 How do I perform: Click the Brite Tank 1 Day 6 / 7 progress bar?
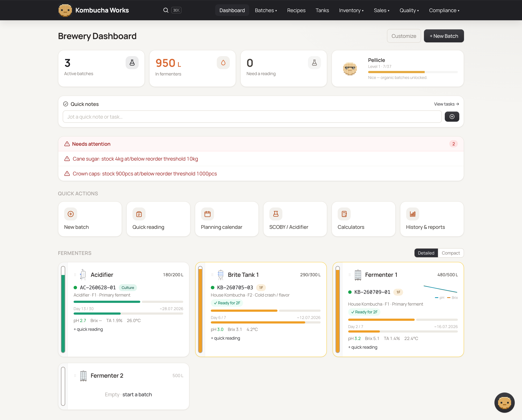266,322
